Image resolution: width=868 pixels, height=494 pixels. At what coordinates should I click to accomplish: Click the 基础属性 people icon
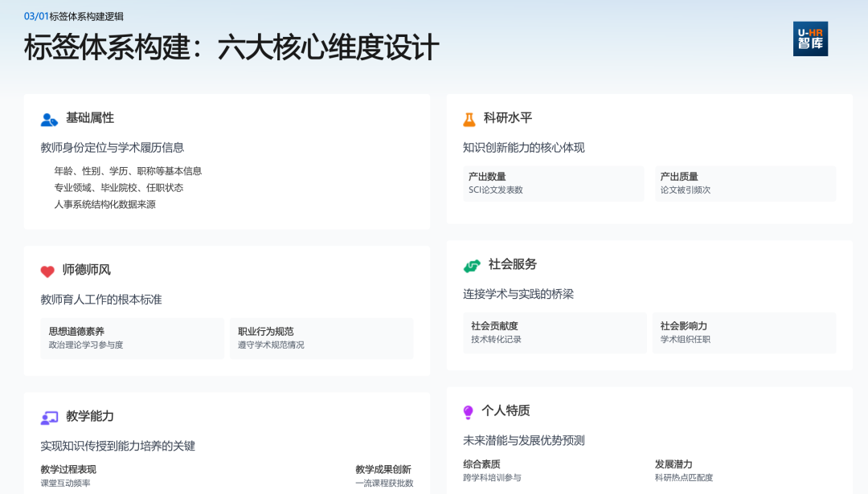(x=49, y=120)
